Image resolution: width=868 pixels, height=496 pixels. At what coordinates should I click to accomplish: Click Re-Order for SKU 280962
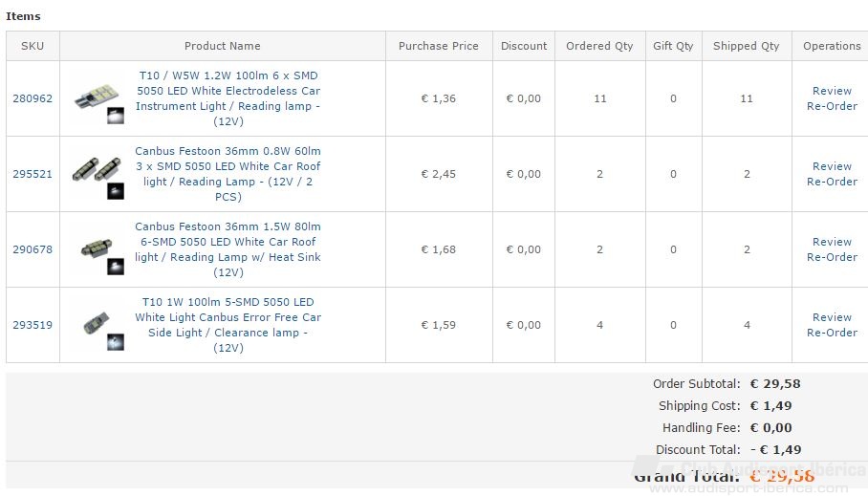point(832,106)
